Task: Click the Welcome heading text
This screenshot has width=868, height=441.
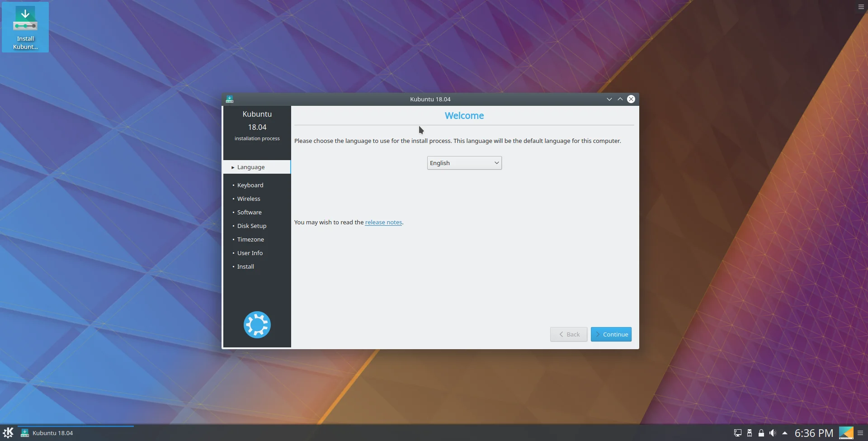Action: (464, 115)
